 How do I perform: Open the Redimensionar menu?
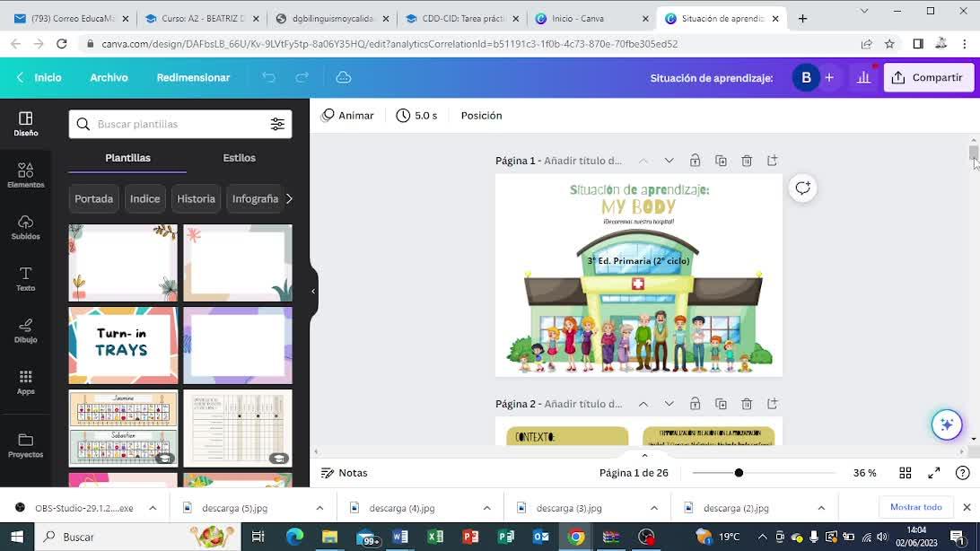pyautogui.click(x=193, y=77)
